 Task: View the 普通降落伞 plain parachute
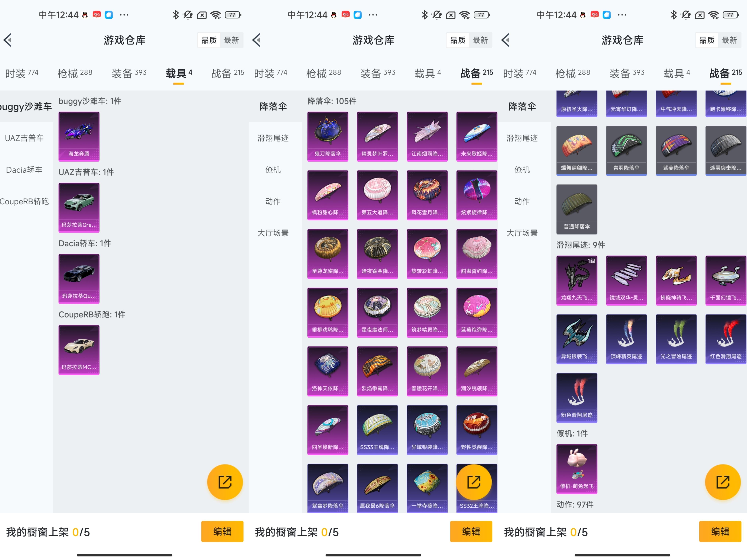point(576,209)
